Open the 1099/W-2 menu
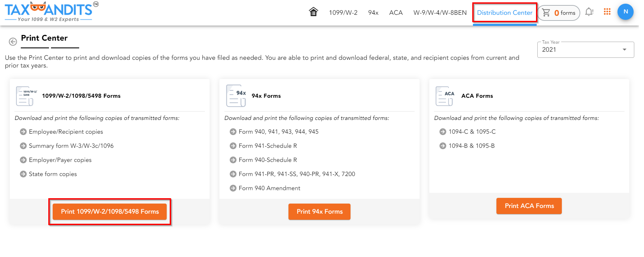This screenshot has height=257, width=644. (343, 13)
